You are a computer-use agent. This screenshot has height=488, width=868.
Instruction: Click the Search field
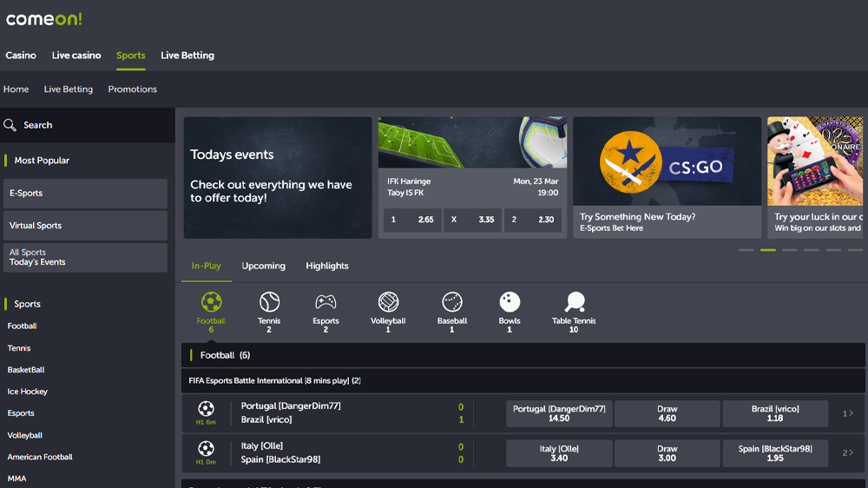[88, 125]
